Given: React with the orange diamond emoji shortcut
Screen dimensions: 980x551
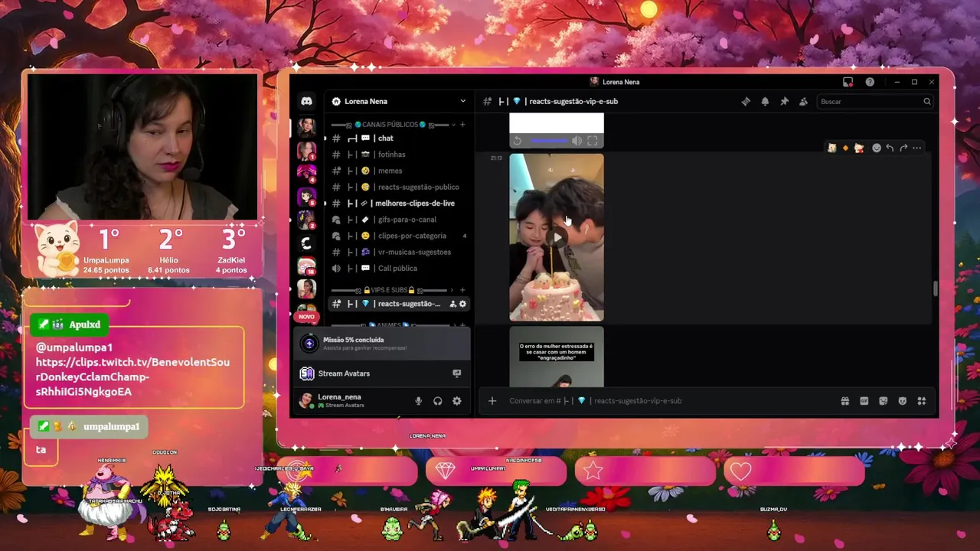Looking at the screenshot, I should point(845,148).
